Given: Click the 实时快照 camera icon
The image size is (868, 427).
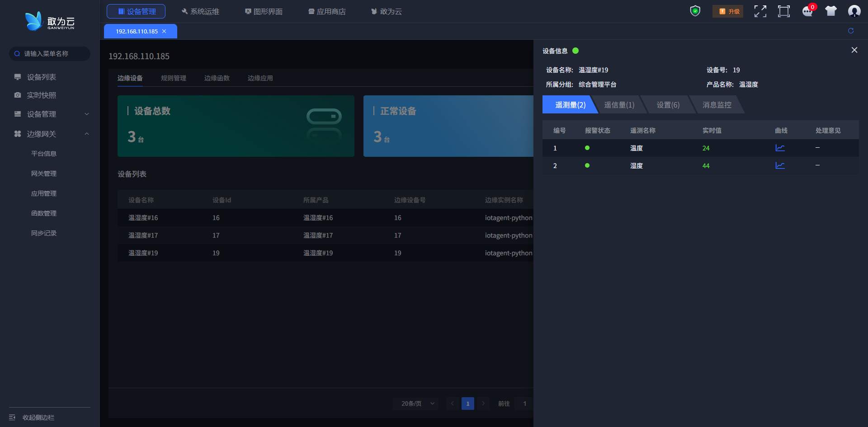Looking at the screenshot, I should tap(18, 95).
